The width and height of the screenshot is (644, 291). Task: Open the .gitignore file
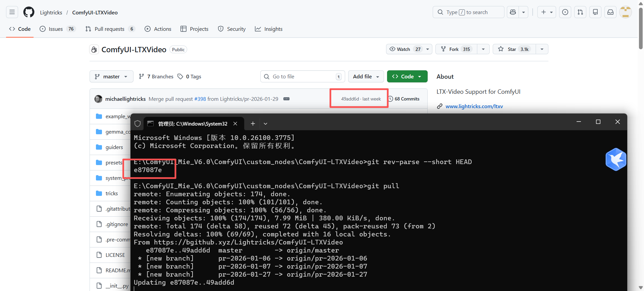pyautogui.click(x=117, y=224)
